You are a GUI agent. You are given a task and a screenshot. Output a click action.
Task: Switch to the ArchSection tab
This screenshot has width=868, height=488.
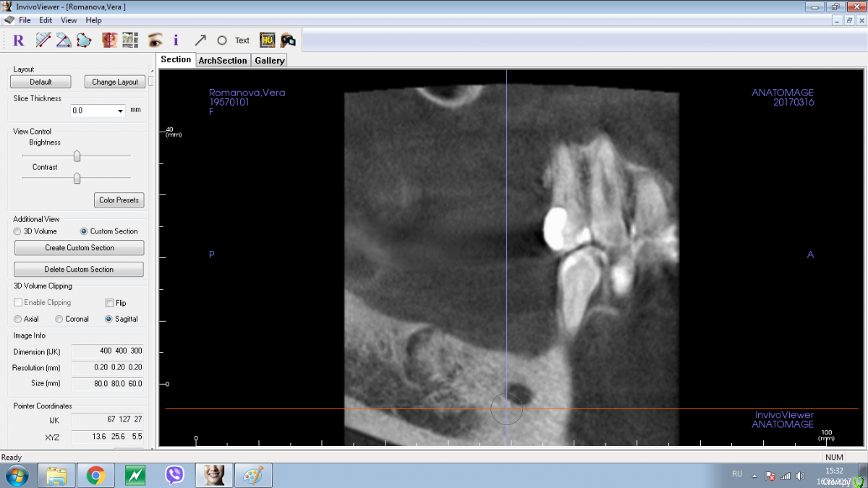point(223,60)
